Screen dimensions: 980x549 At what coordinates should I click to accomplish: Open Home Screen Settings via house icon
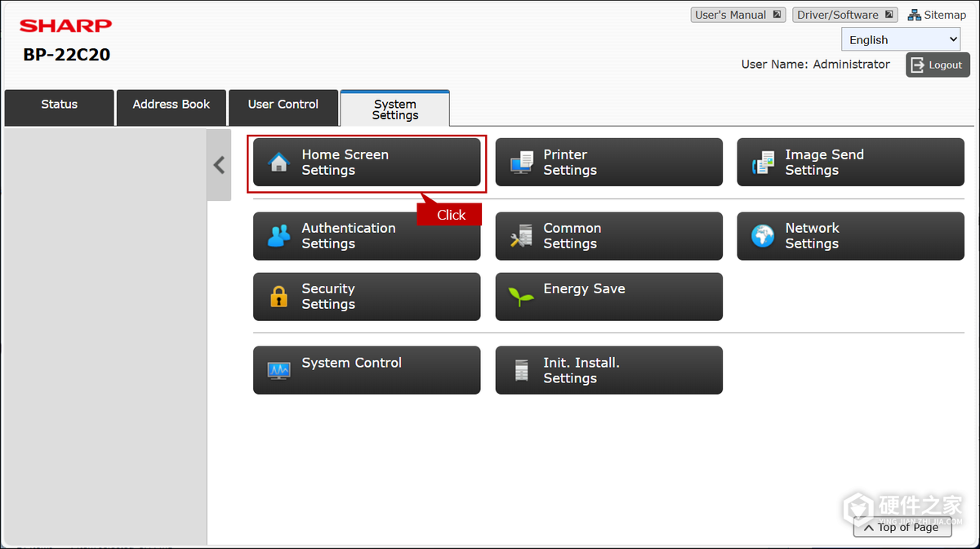(279, 162)
